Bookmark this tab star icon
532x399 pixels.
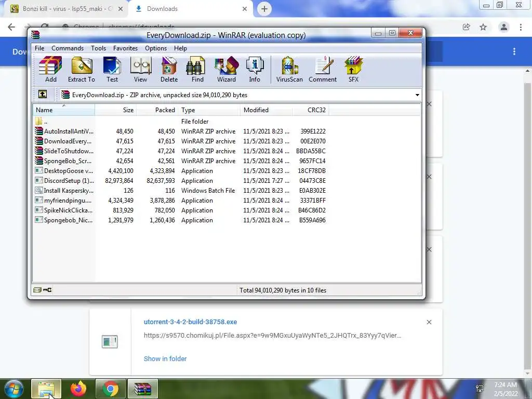click(x=483, y=27)
